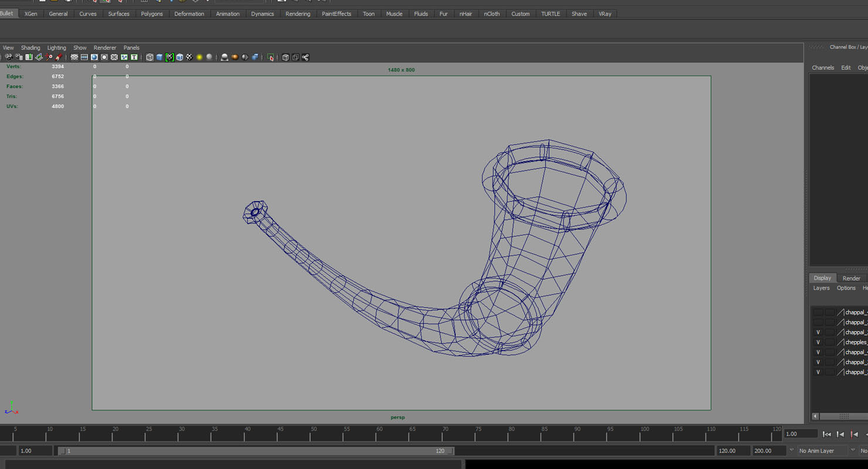The width and height of the screenshot is (868, 469).
Task: Open the Panels menu
Action: [x=131, y=48]
